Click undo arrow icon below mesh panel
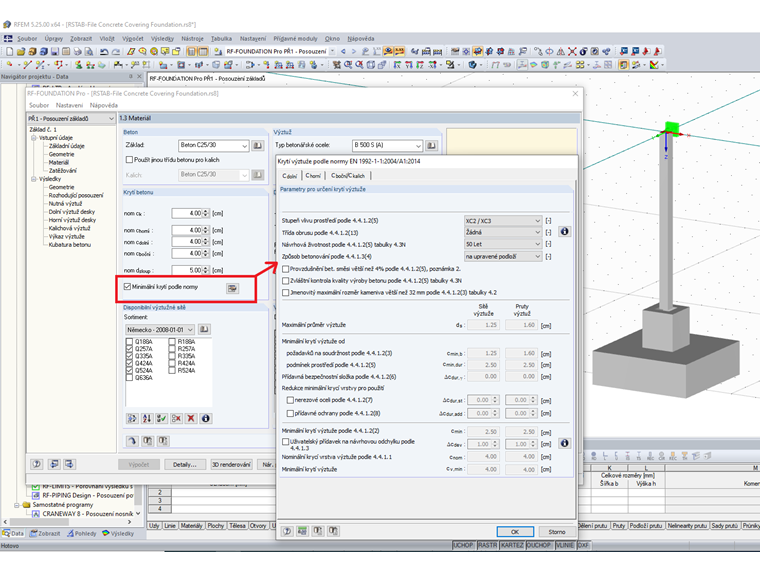 [132, 441]
